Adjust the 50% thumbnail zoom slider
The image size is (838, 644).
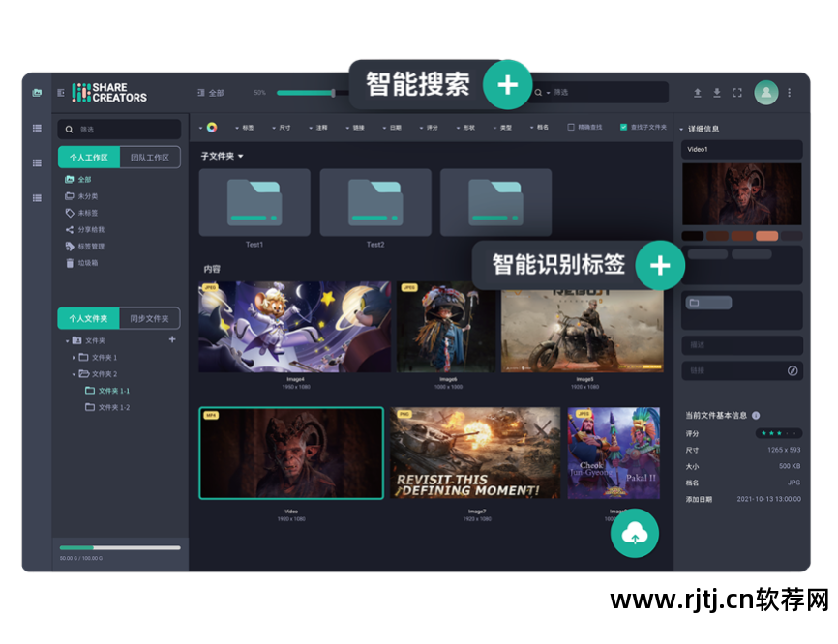[x=333, y=93]
